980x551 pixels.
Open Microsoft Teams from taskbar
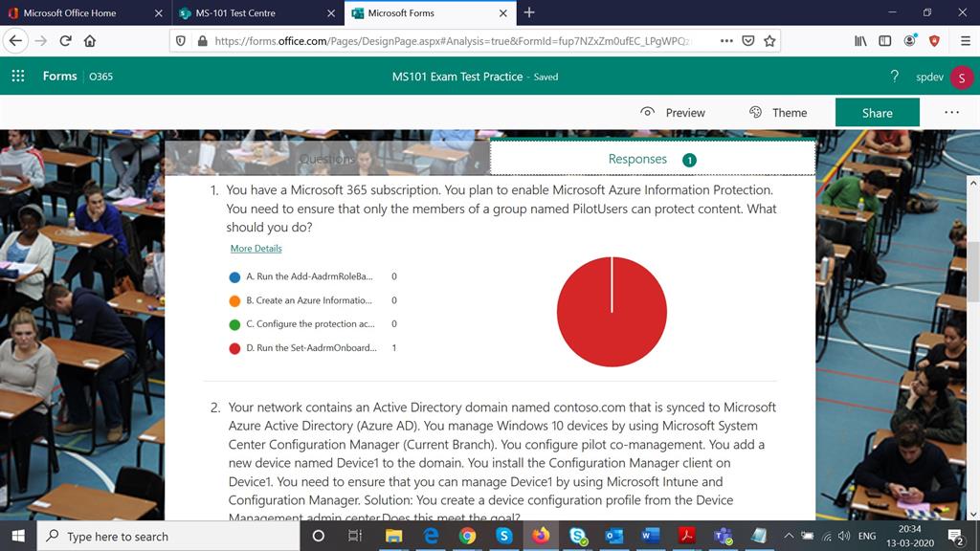click(x=724, y=536)
